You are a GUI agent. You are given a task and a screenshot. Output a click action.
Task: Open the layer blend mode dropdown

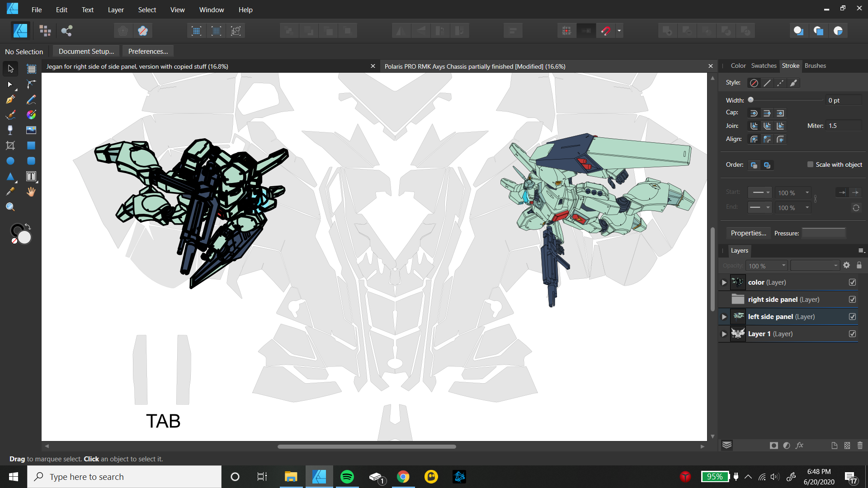pyautogui.click(x=815, y=266)
